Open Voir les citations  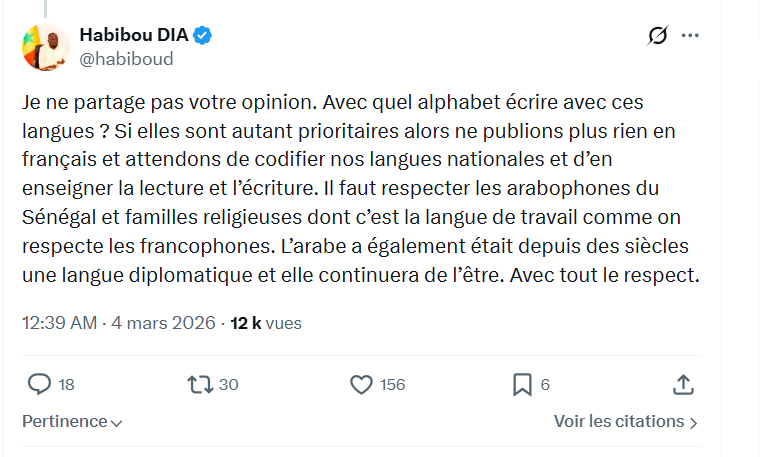pos(619,422)
